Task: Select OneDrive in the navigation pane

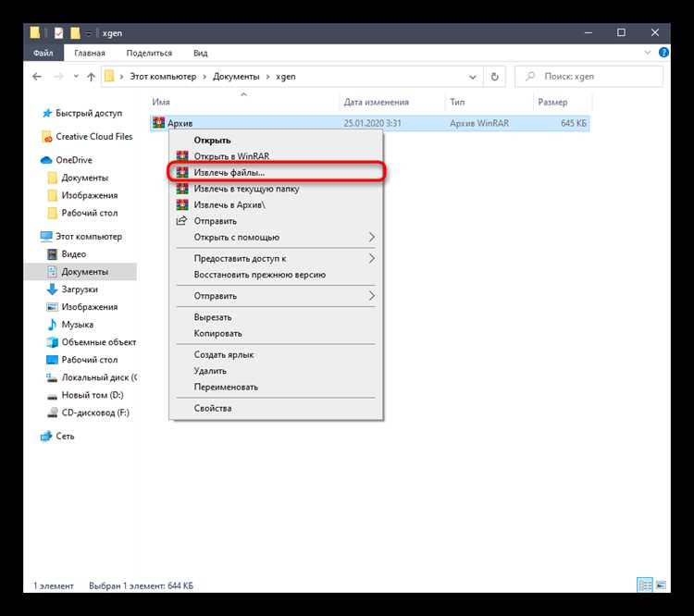Action: click(x=67, y=160)
